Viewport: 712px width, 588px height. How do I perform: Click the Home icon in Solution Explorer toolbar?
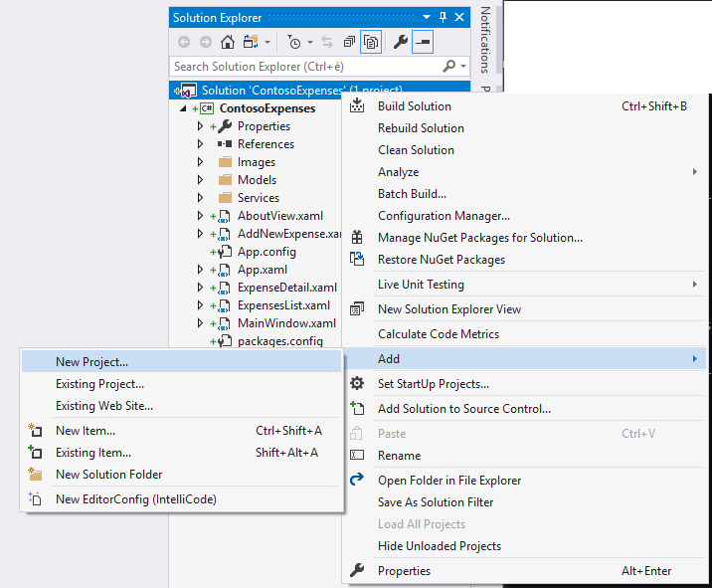tap(228, 42)
